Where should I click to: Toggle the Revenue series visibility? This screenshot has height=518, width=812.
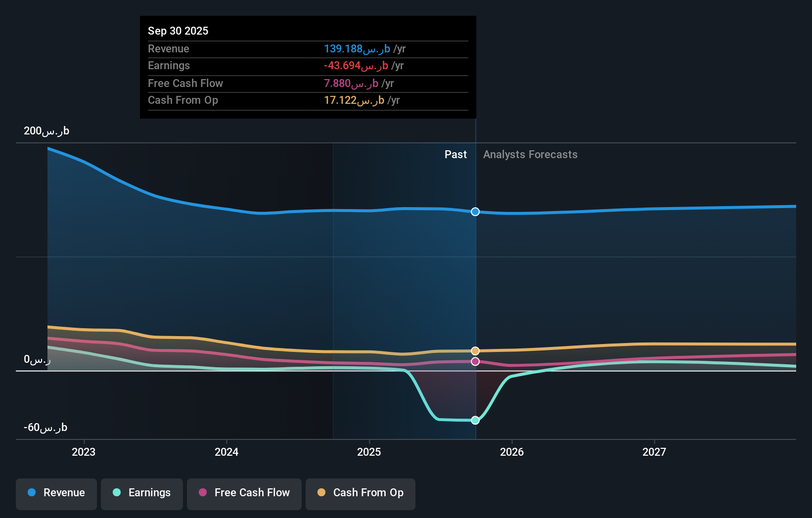pyautogui.click(x=56, y=493)
